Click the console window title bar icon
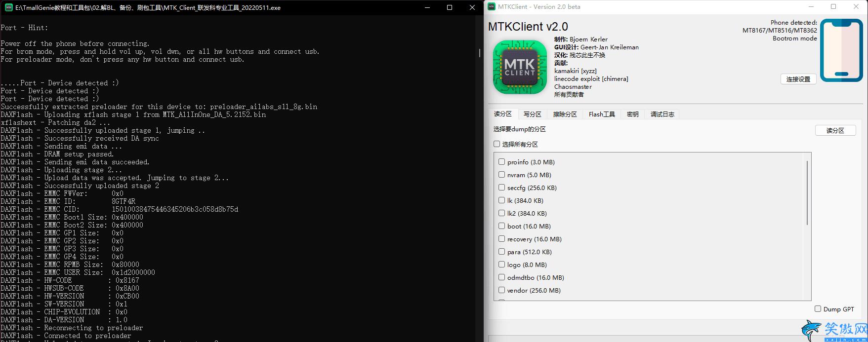Image resolution: width=868 pixels, height=342 pixels. pyautogui.click(x=9, y=7)
